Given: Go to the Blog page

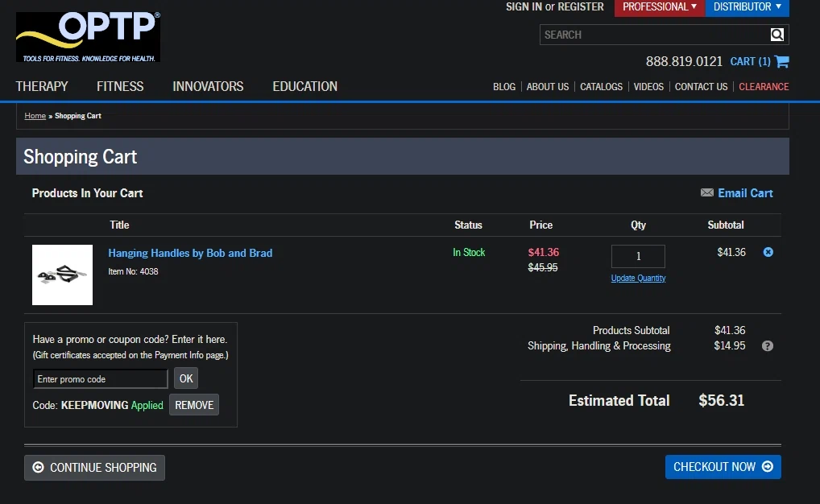Looking at the screenshot, I should [504, 87].
